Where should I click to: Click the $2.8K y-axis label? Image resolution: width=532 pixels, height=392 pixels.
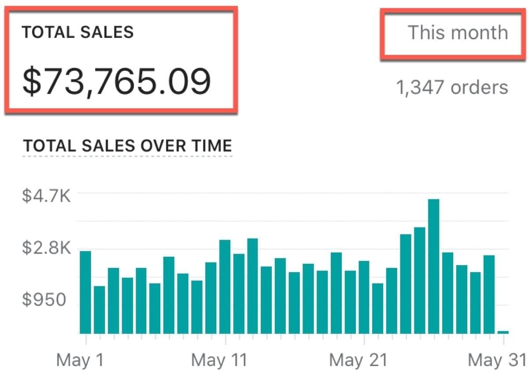[46, 248]
